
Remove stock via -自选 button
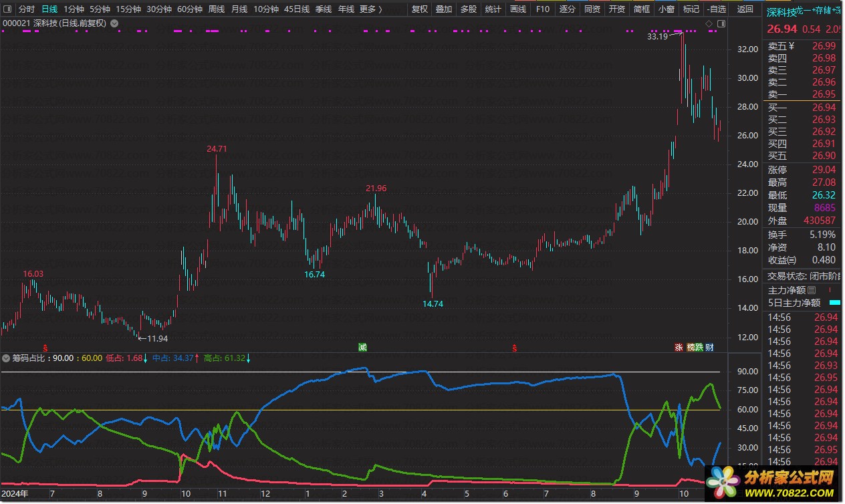pos(717,9)
